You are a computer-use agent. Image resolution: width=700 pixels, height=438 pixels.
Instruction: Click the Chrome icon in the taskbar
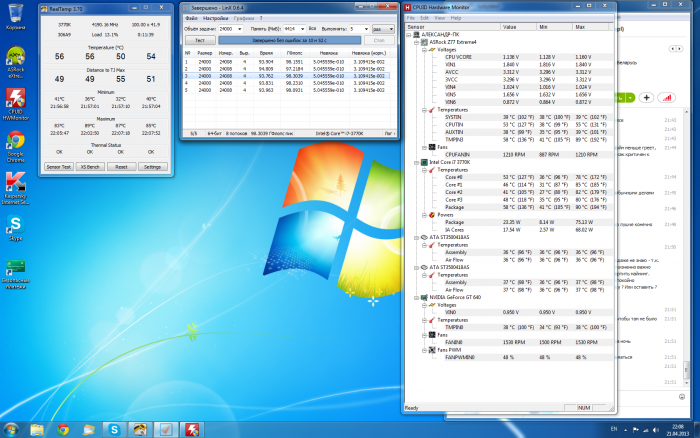pos(63,430)
